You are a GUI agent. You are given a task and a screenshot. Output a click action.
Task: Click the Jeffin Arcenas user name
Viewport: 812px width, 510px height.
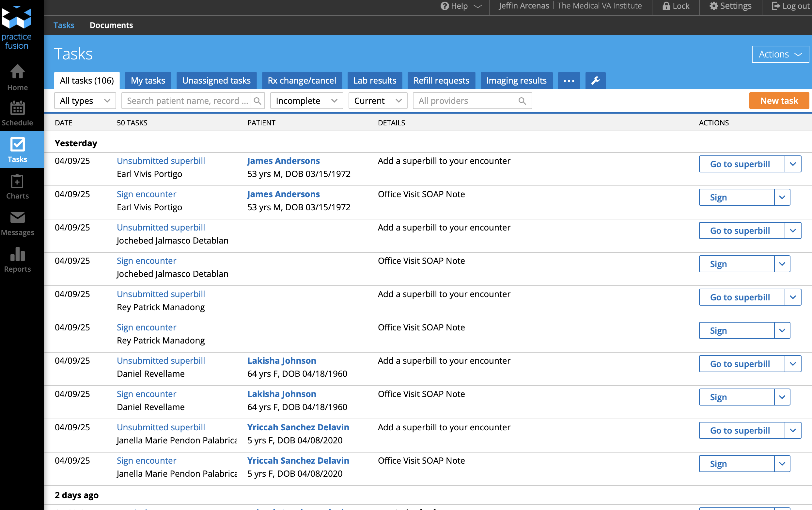[x=524, y=6]
